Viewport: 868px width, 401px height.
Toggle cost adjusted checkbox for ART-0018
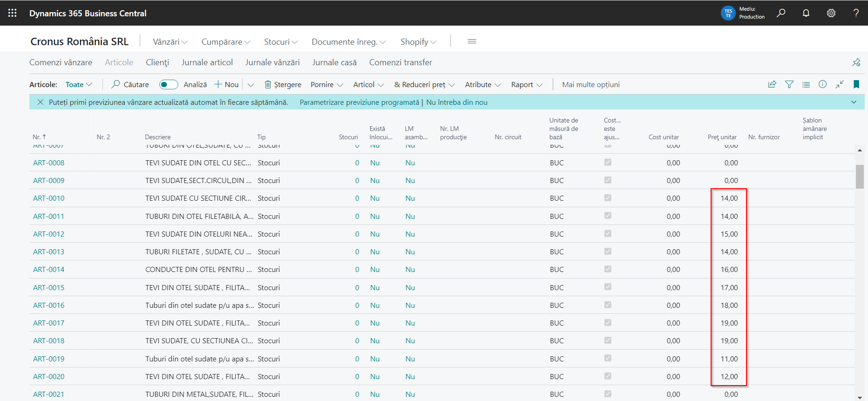[608, 340]
